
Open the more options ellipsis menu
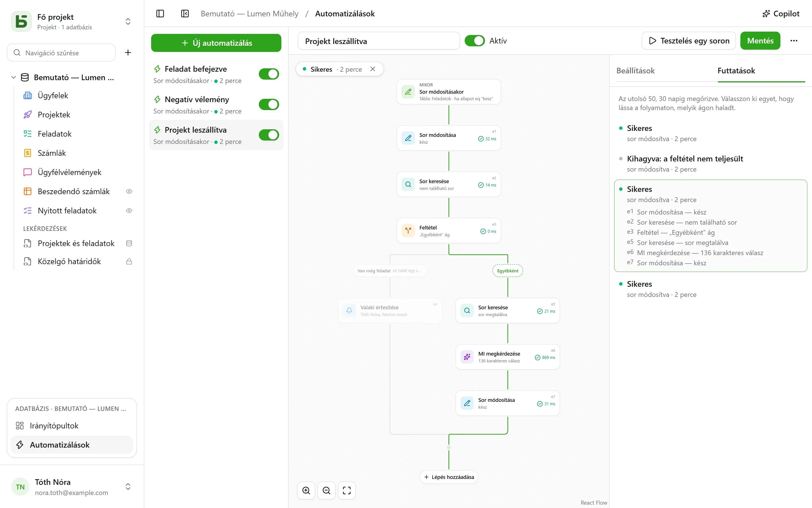794,41
